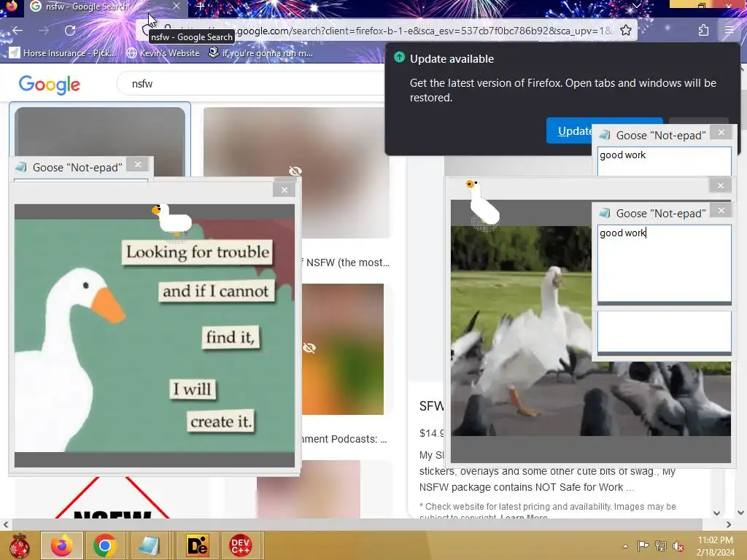The height and width of the screenshot is (560, 747).
Task: Open the De application in the taskbar
Action: click(x=197, y=545)
